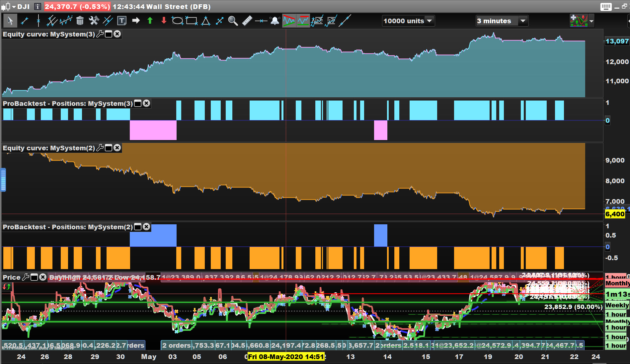Screen dimensions: 630x364
Task: Close the ProBacktest Positions MySystem(3) panel
Action: (146, 104)
